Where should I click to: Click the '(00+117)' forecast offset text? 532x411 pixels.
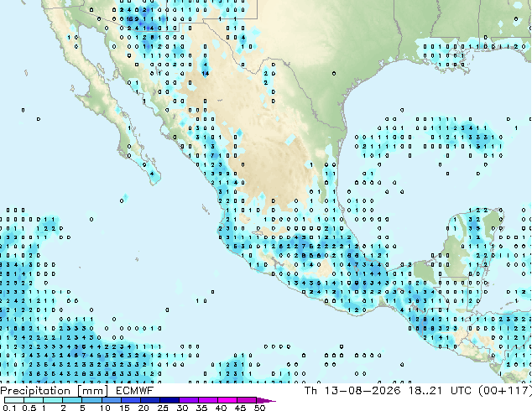(505, 391)
